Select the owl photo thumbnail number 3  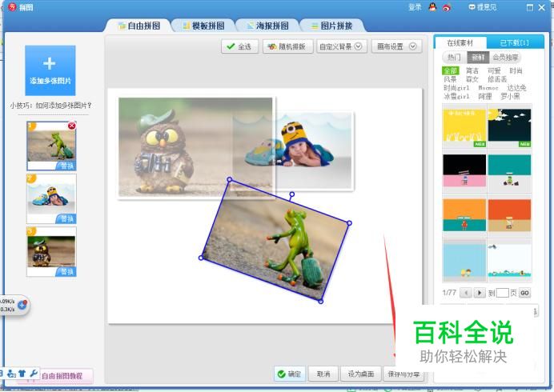coord(51,250)
